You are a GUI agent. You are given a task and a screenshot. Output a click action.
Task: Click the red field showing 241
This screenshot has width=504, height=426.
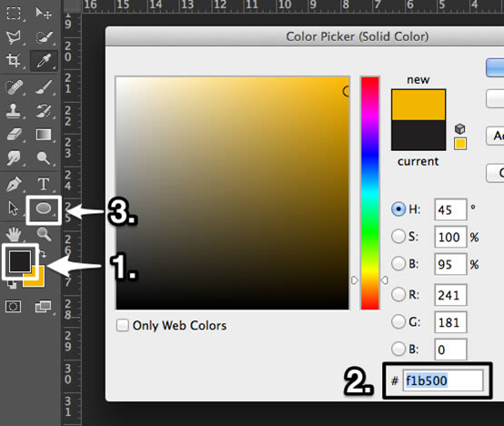click(450, 295)
